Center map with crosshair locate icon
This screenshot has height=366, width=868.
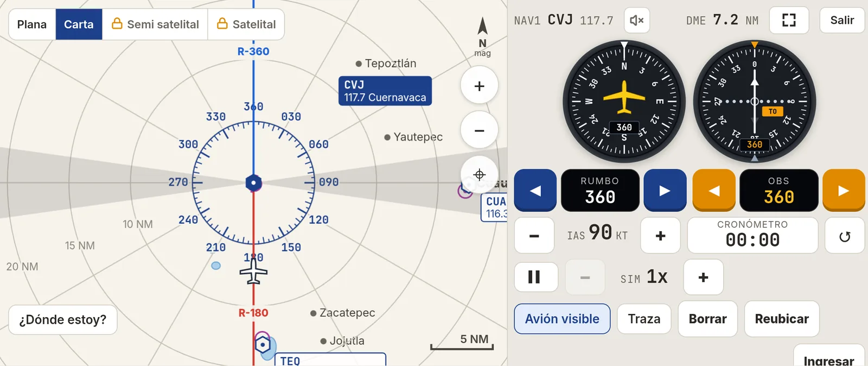point(479,175)
